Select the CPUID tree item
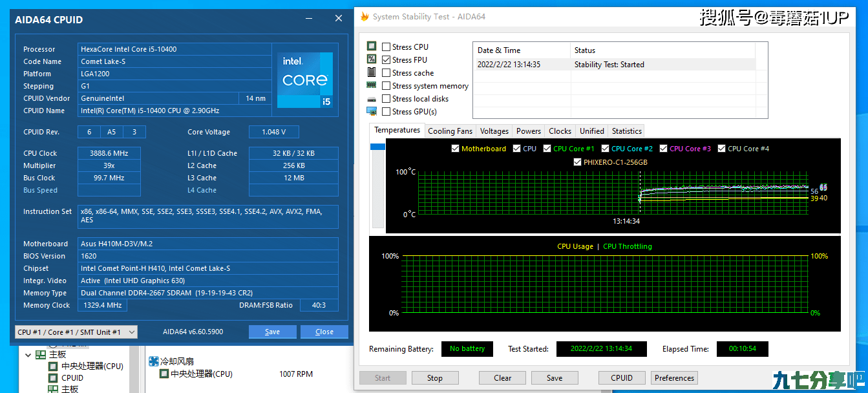This screenshot has width=868, height=393. [x=72, y=378]
